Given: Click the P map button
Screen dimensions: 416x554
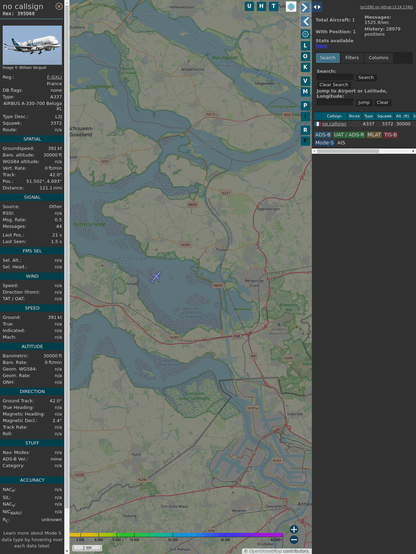Looking at the screenshot, I should [305, 105].
